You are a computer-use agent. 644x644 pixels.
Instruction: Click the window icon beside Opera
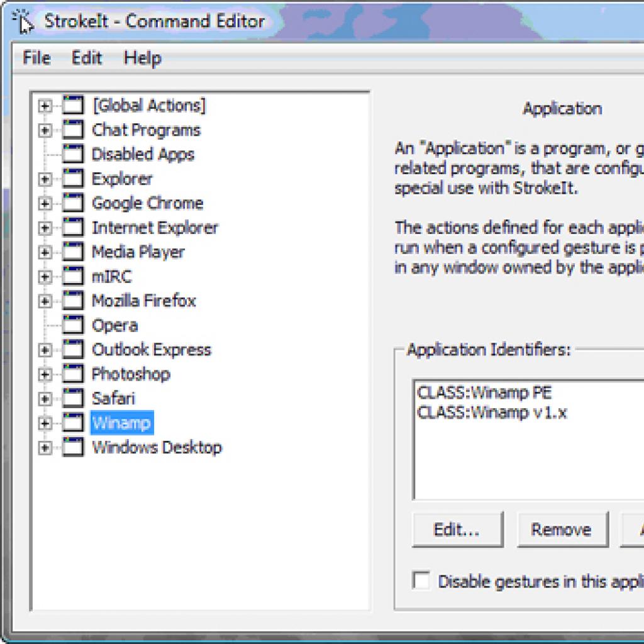click(73, 325)
